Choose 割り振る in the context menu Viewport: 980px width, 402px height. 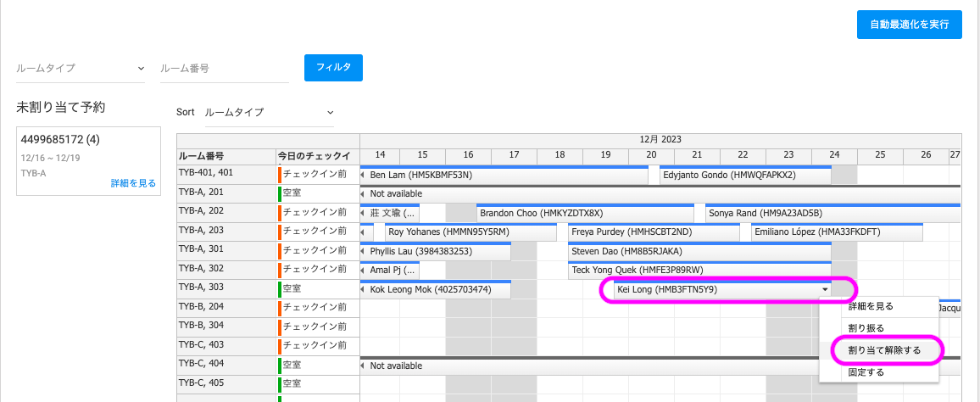tap(866, 327)
